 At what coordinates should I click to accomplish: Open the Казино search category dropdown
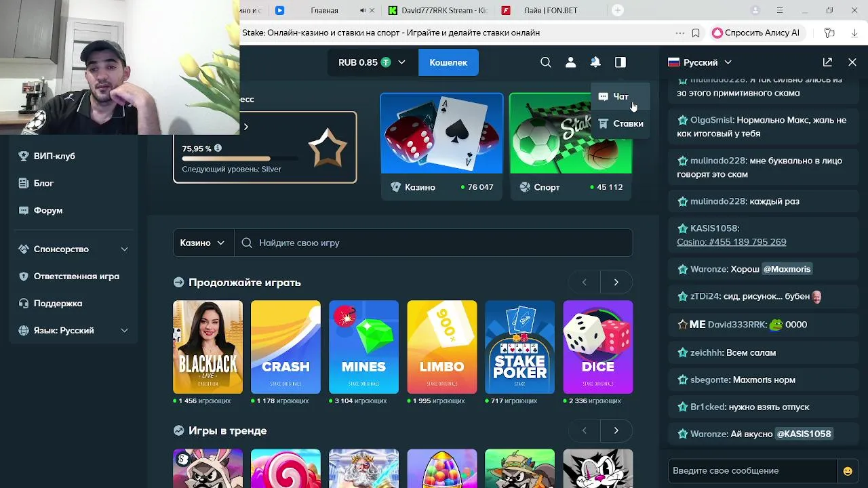203,243
